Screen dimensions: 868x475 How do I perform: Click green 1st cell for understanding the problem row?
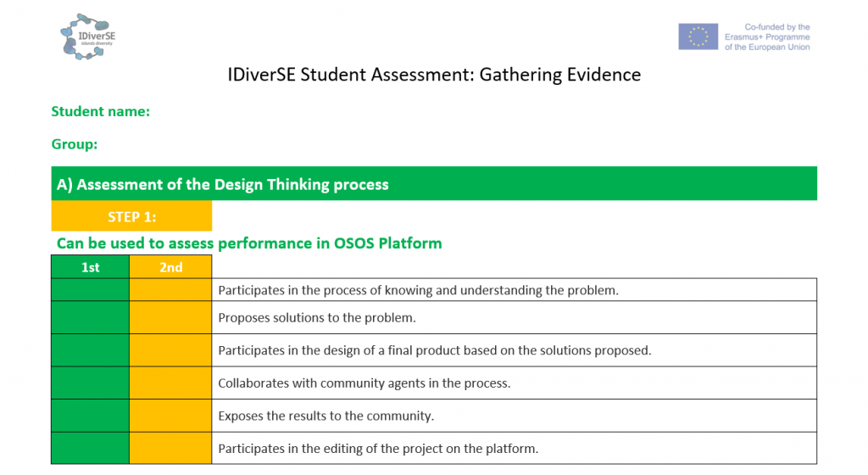(90, 290)
